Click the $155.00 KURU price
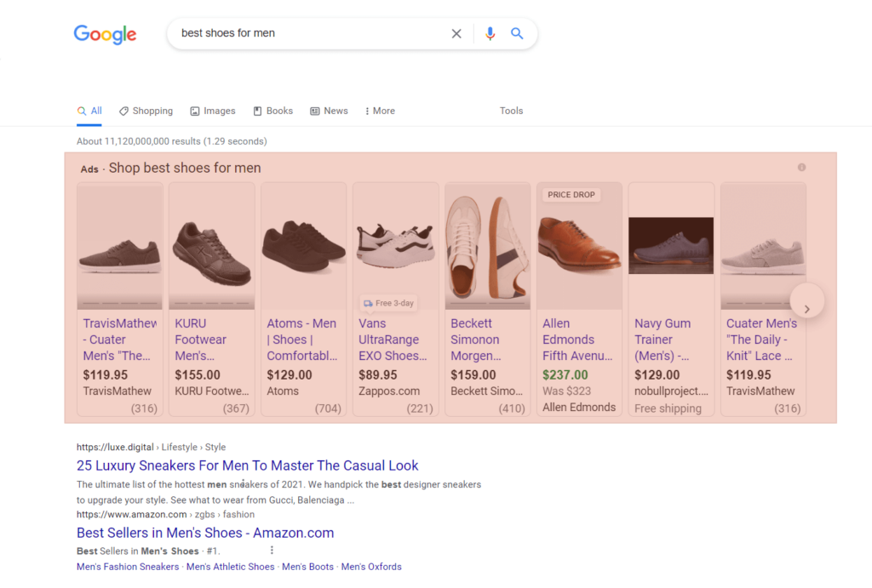872x588 pixels. [x=198, y=375]
